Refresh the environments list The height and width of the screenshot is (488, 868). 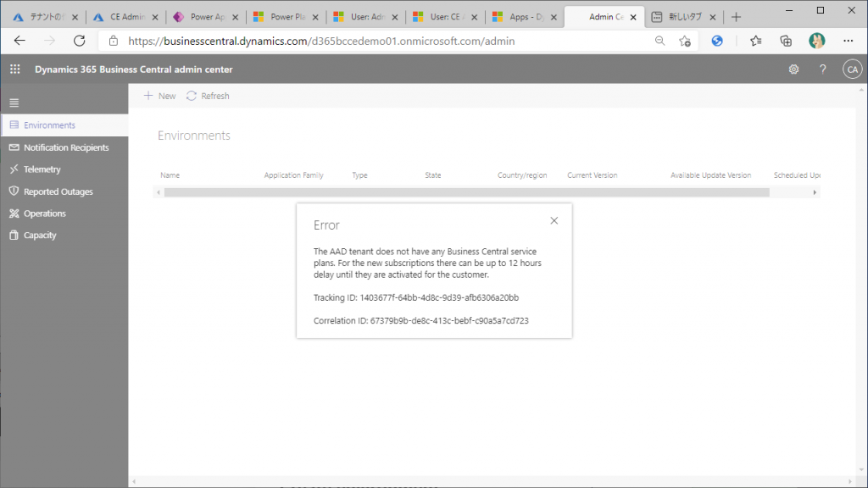click(x=208, y=96)
